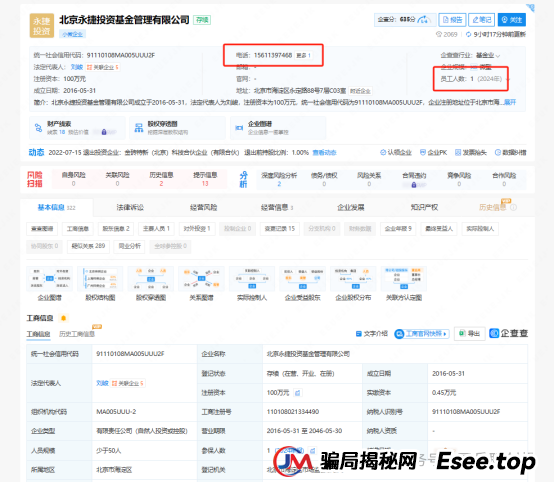
Task: Click 更多 1 beside phone number
Action: 303,55
